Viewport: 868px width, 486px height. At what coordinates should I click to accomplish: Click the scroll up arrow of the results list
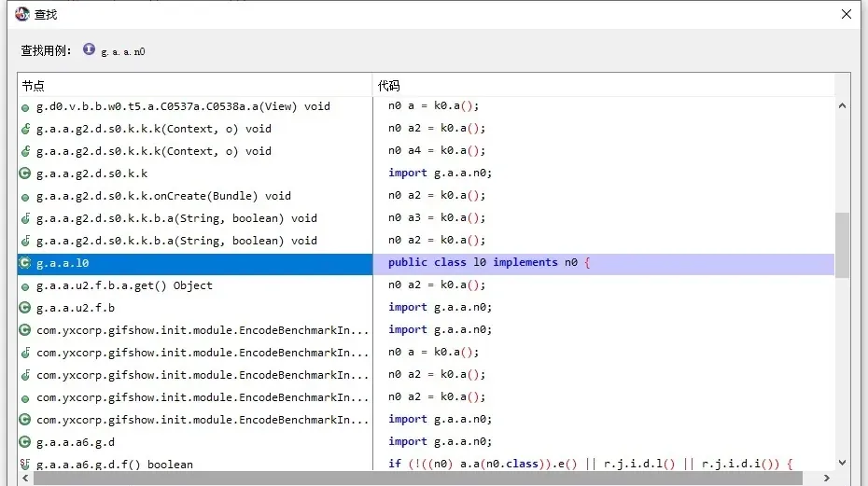coord(842,105)
